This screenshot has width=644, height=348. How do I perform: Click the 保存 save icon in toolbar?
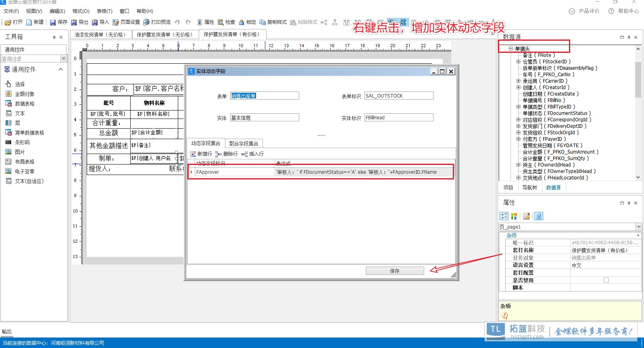coord(58,22)
